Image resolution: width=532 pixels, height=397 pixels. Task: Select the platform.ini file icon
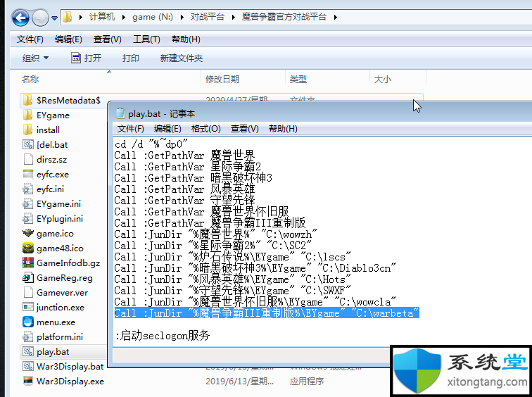(28, 336)
